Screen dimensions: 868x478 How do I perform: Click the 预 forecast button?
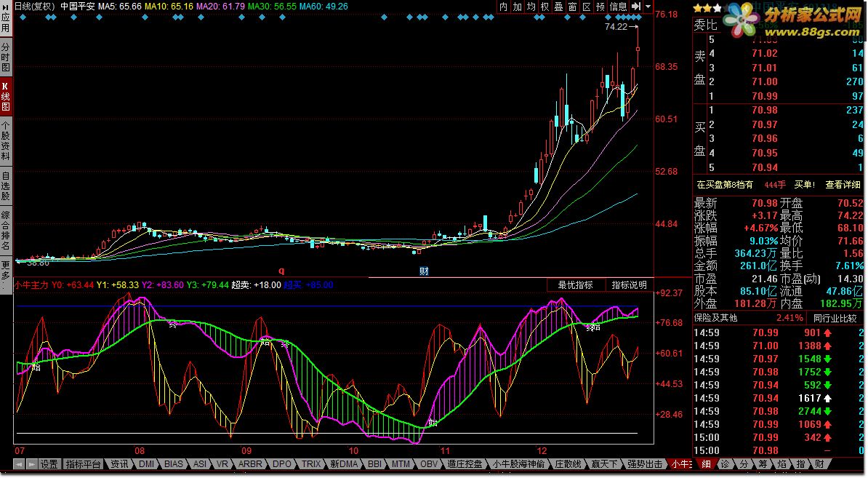click(x=600, y=7)
